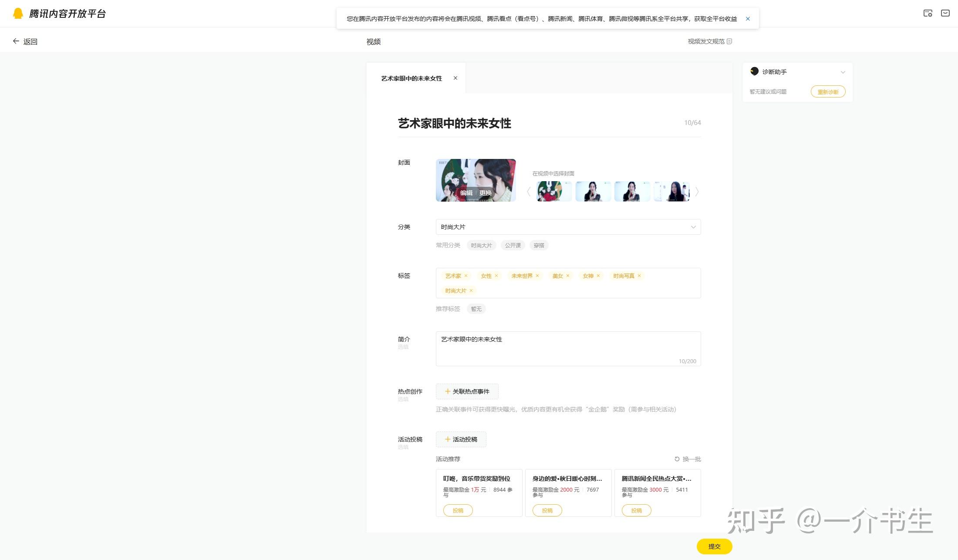Close the 艺术家眼中的未来女性 tab
Viewport: 958px width, 560px height.
pyautogui.click(x=455, y=78)
